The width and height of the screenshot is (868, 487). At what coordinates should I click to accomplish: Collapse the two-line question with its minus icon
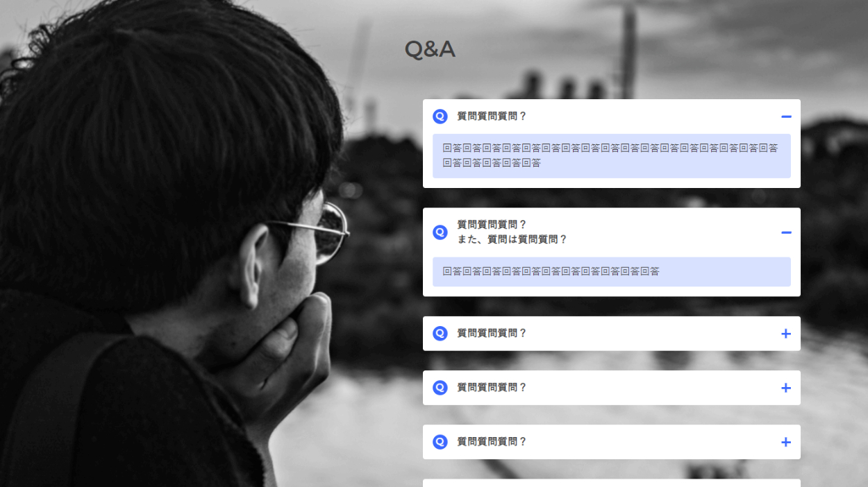(786, 232)
